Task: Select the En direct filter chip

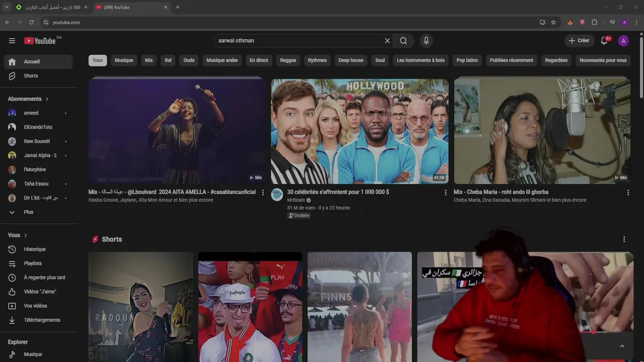Action: pyautogui.click(x=259, y=60)
